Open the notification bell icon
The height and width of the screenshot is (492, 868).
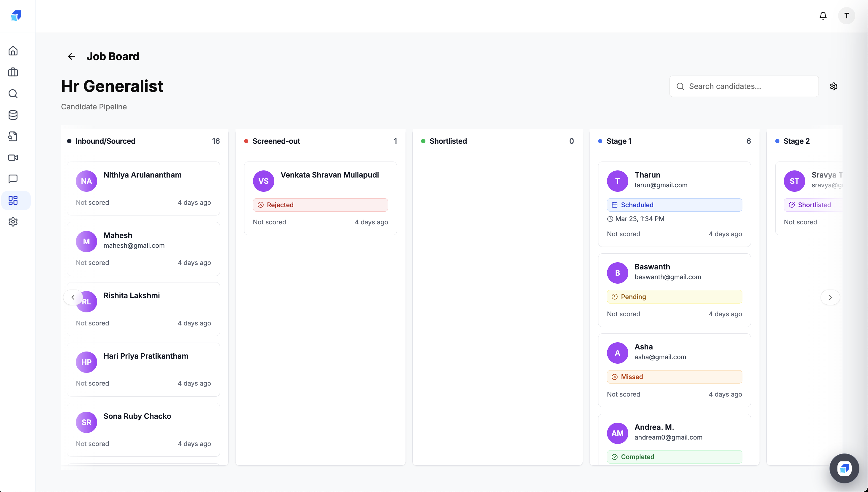click(x=822, y=15)
